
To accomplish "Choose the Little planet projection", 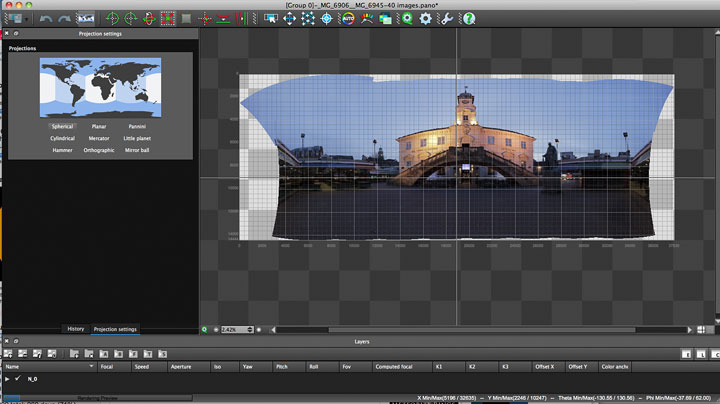I will pos(137,138).
